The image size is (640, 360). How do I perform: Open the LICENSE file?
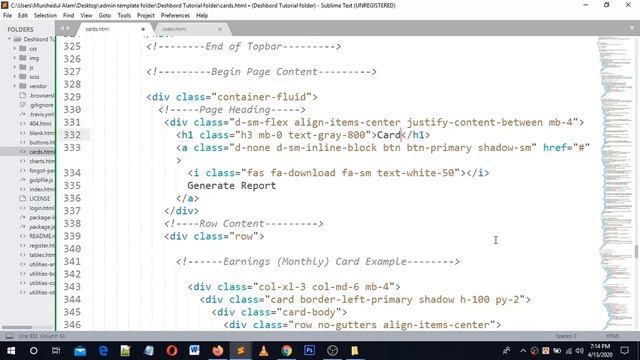coord(40,199)
